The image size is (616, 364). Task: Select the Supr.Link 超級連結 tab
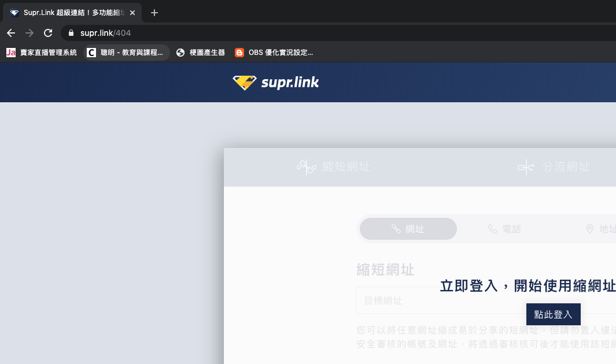pos(72,13)
